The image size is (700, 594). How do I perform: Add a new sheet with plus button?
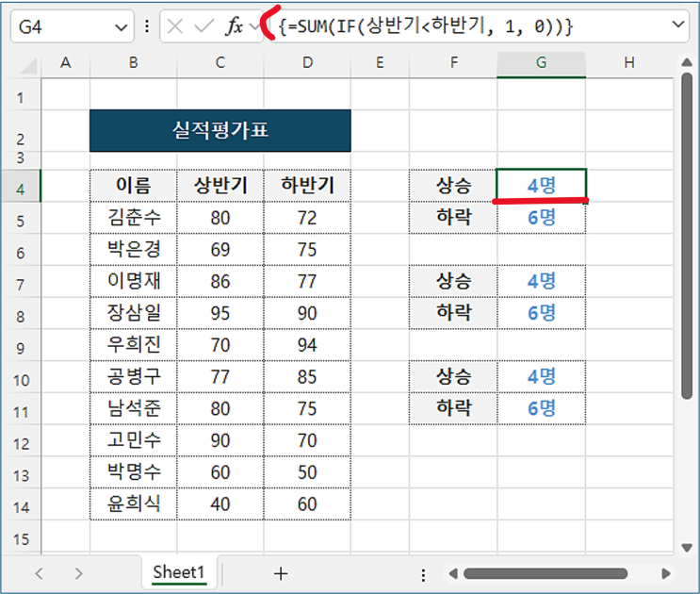(281, 573)
